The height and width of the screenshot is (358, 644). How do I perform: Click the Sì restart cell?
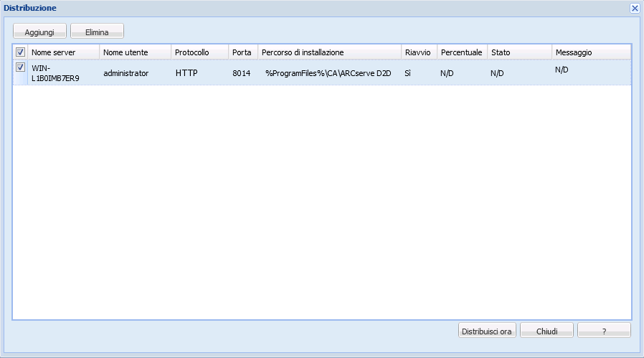pos(420,72)
